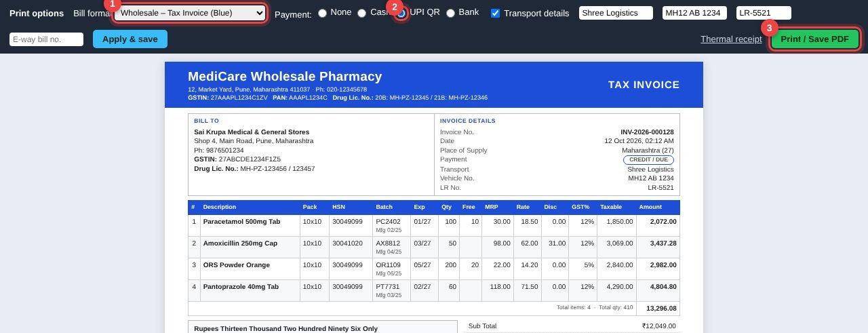868x333 pixels.
Task: Click the Print / Save PDF button
Action: coord(815,39)
